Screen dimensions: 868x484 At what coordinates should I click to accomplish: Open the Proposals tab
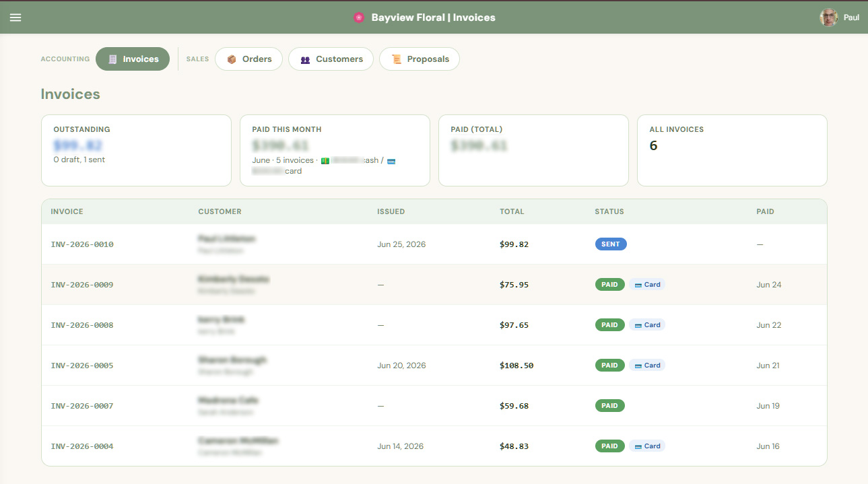tap(420, 59)
